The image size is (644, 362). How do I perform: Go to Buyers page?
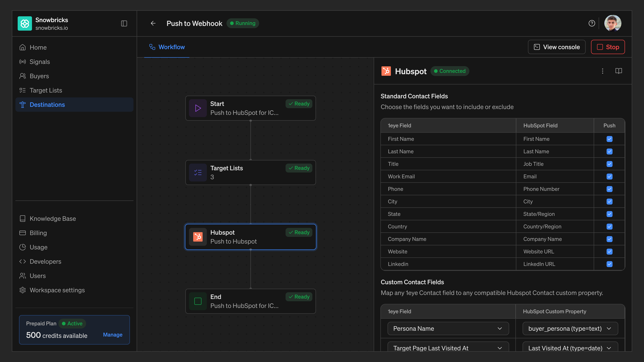click(74, 76)
